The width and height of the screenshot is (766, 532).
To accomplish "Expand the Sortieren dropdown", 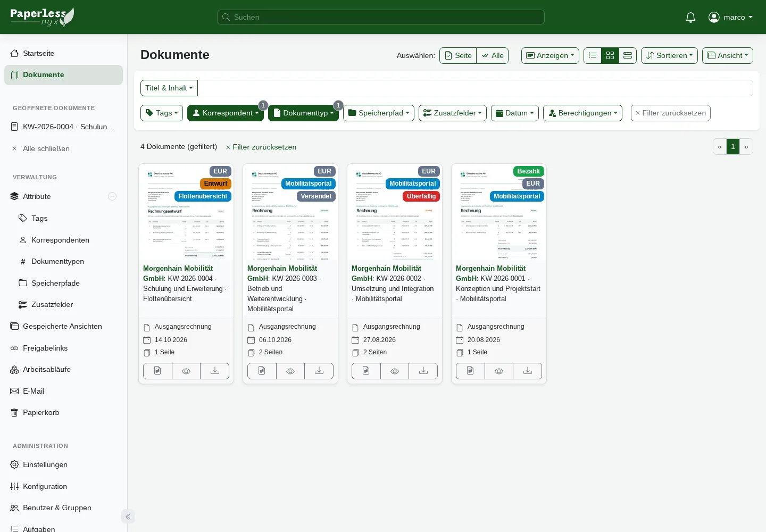I will click(x=669, y=55).
